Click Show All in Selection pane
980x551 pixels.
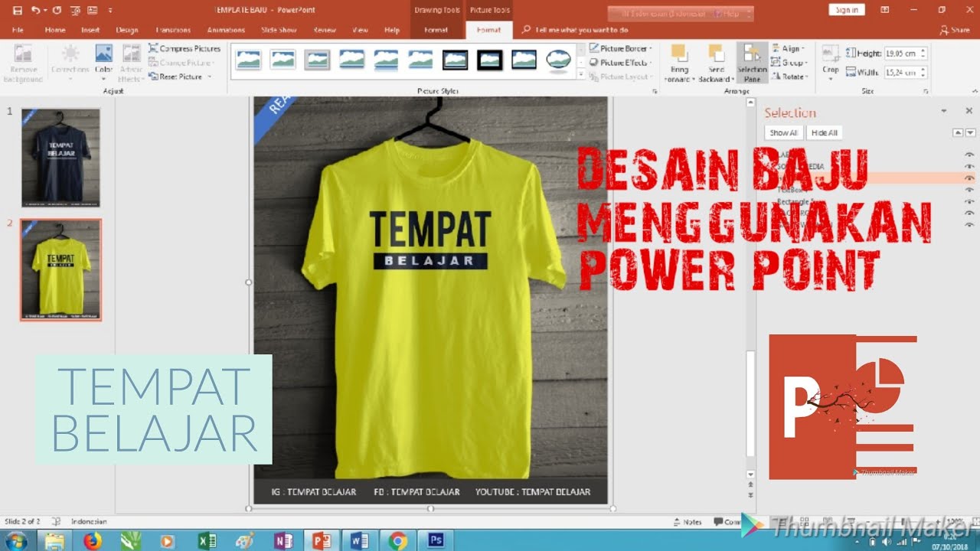(783, 132)
